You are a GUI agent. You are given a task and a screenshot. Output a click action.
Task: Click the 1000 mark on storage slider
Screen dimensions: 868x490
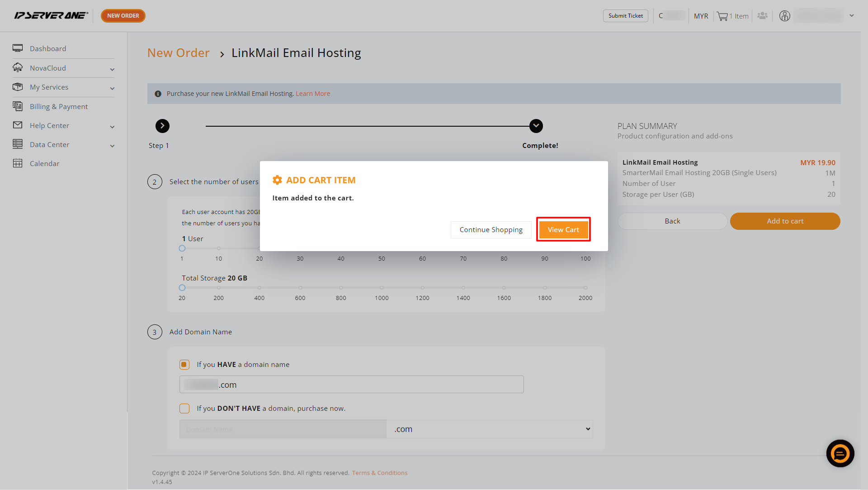[x=382, y=288]
